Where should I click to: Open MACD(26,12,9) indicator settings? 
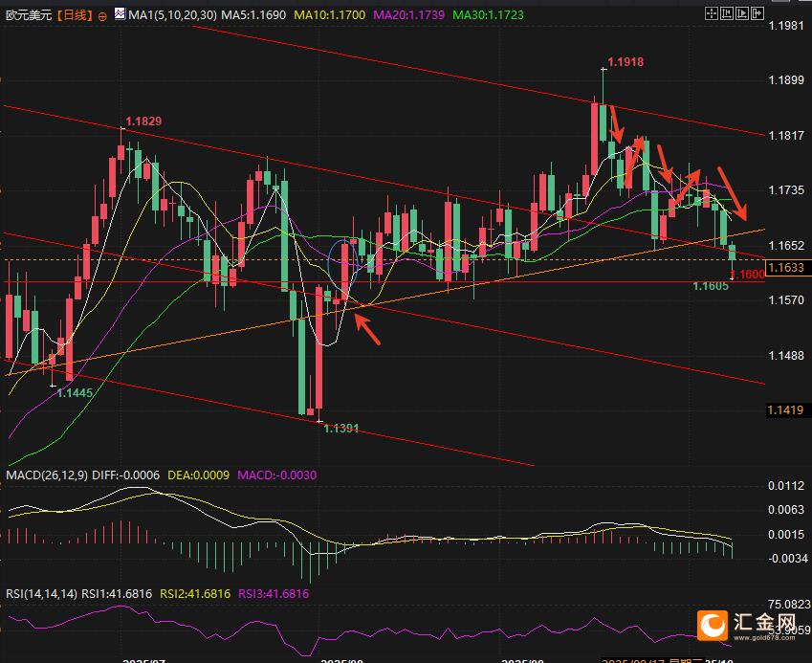click(47, 475)
